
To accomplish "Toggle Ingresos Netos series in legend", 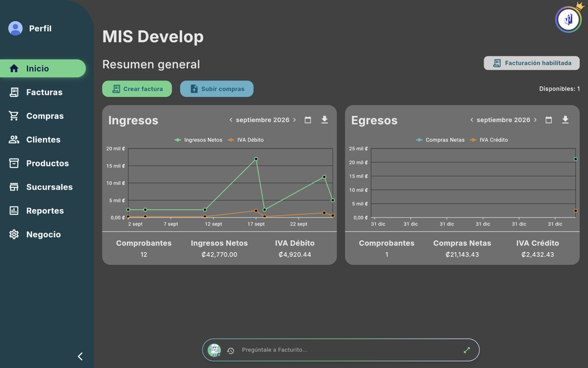I will click(x=198, y=140).
